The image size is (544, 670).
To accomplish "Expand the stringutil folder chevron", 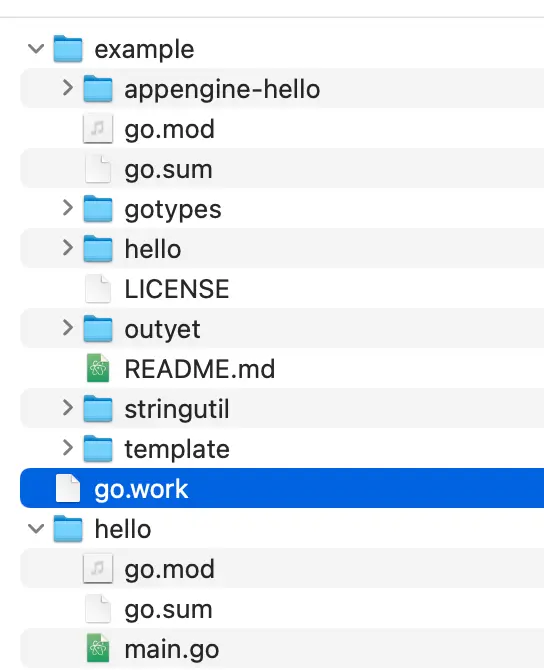I will click(68, 408).
